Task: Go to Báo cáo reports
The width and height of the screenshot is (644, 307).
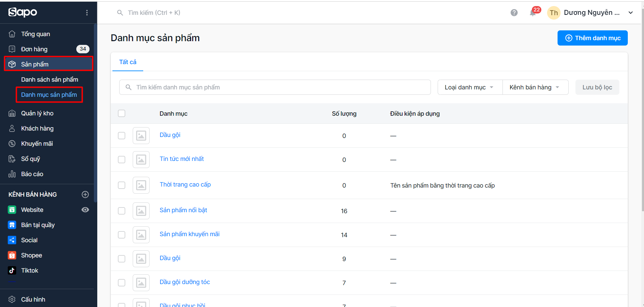Action: tap(32, 174)
